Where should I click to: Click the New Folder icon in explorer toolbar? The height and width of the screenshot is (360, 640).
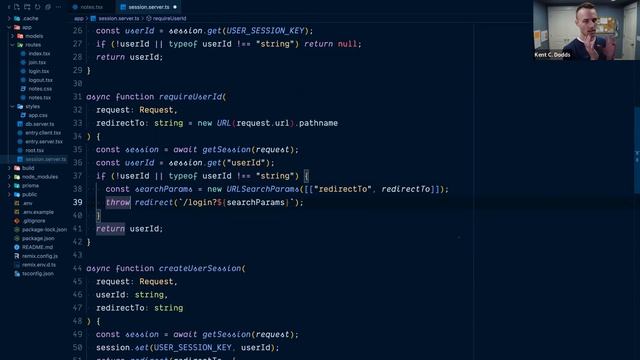27,7
